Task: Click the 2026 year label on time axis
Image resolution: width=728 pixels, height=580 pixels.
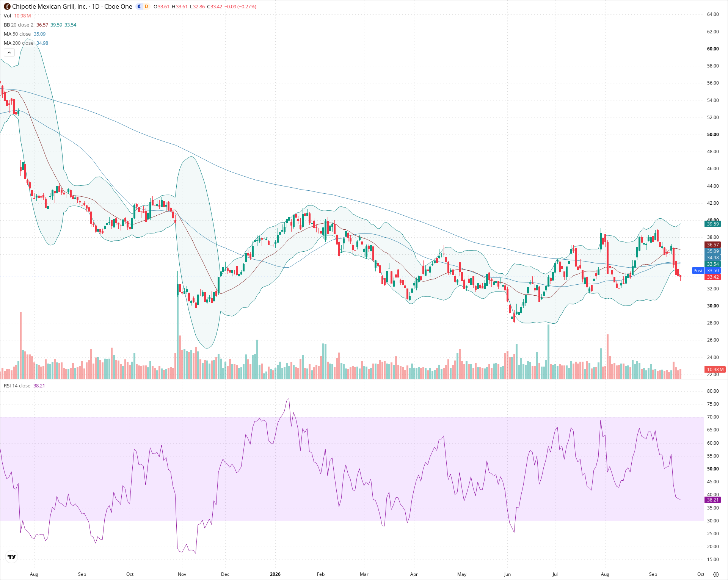Action: (275, 574)
